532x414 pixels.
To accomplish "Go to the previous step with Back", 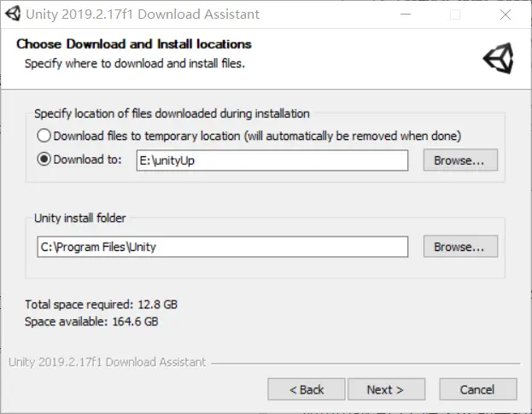I will click(x=307, y=389).
